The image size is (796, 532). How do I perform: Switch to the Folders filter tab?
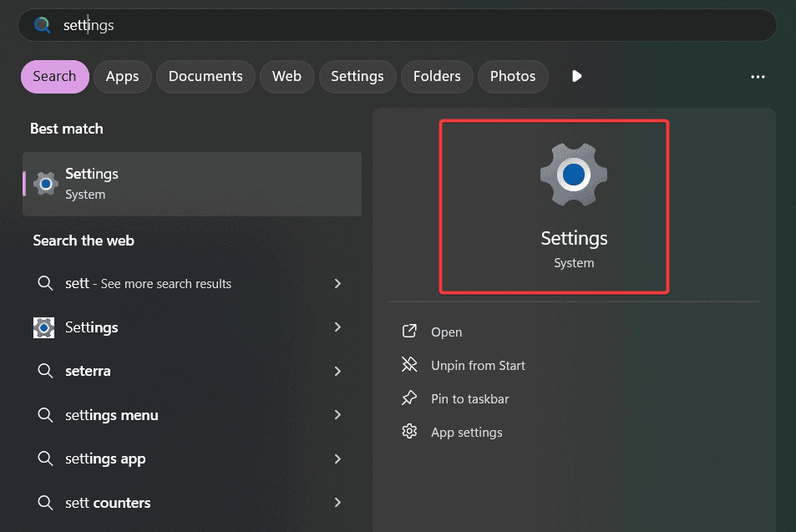tap(437, 77)
